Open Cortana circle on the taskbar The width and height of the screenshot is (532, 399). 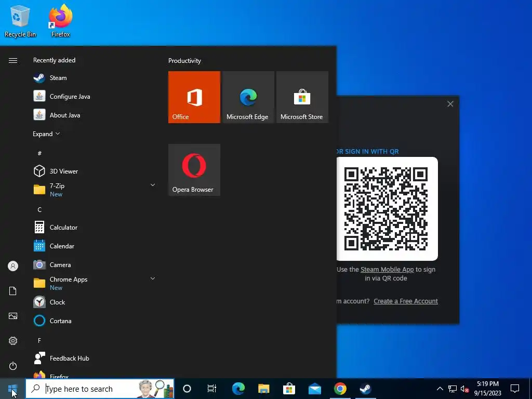[x=187, y=389]
